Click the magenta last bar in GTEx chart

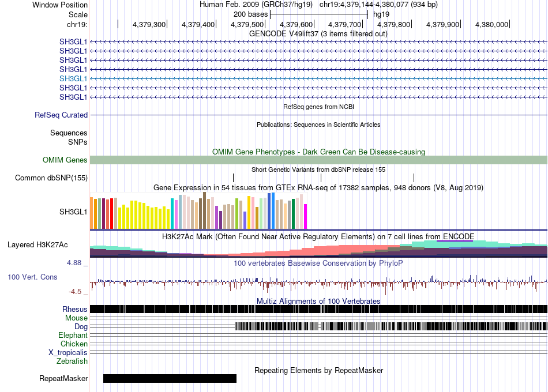(x=306, y=217)
